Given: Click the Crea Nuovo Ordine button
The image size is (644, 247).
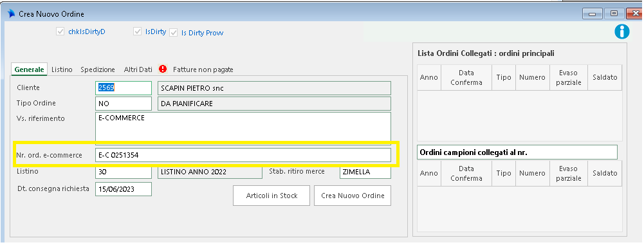Looking at the screenshot, I should [353, 196].
